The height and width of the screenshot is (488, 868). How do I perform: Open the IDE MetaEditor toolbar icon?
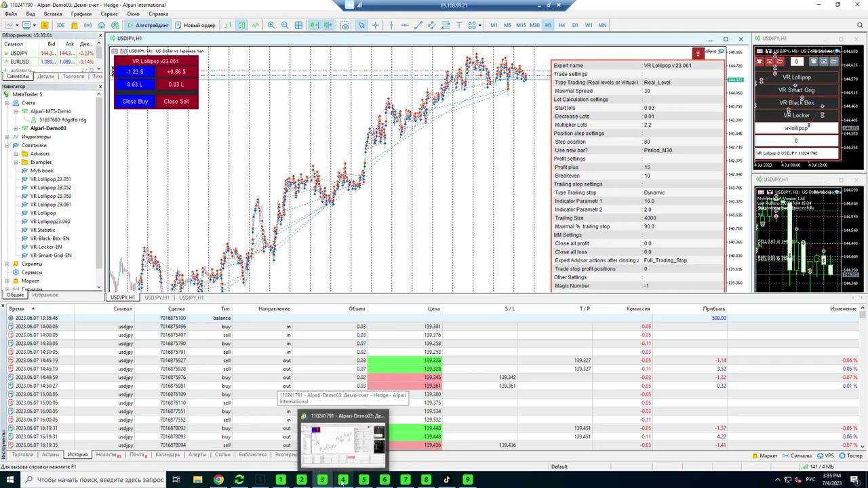[x=60, y=25]
